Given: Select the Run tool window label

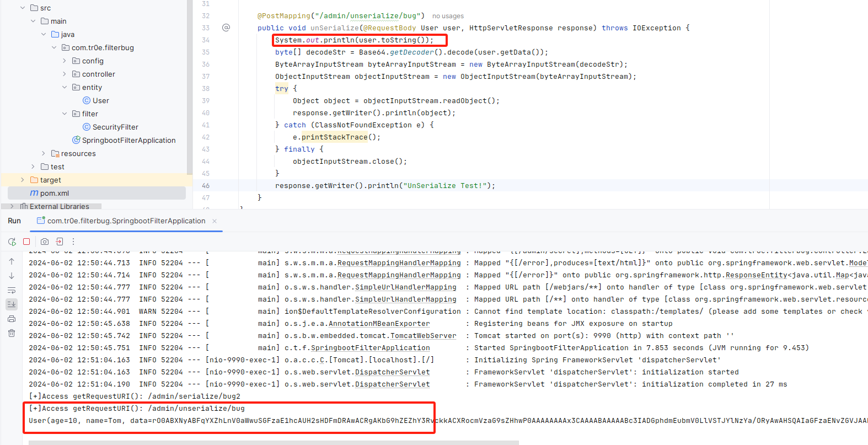Looking at the screenshot, I should tap(14, 221).
